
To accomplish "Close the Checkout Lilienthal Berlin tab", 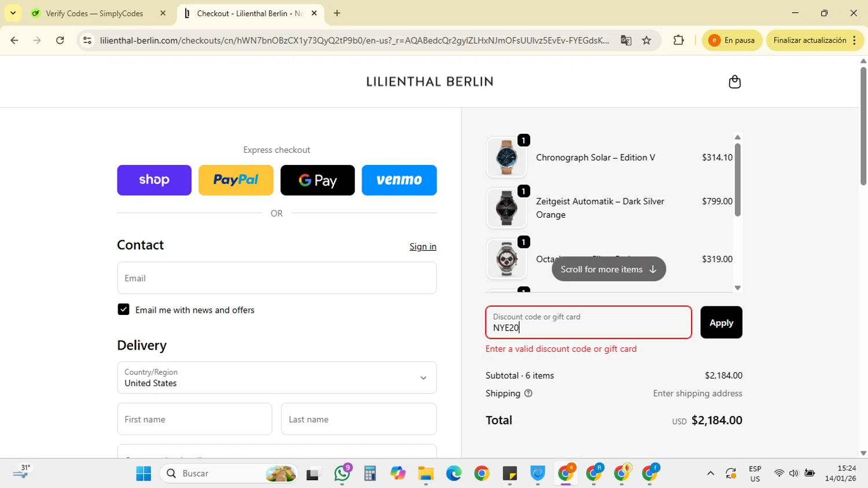I will tap(314, 13).
